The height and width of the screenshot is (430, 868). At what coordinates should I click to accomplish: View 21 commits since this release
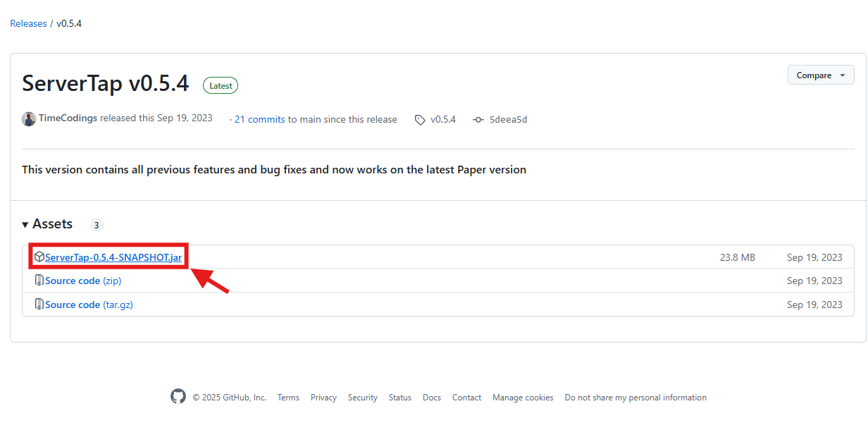(x=259, y=120)
